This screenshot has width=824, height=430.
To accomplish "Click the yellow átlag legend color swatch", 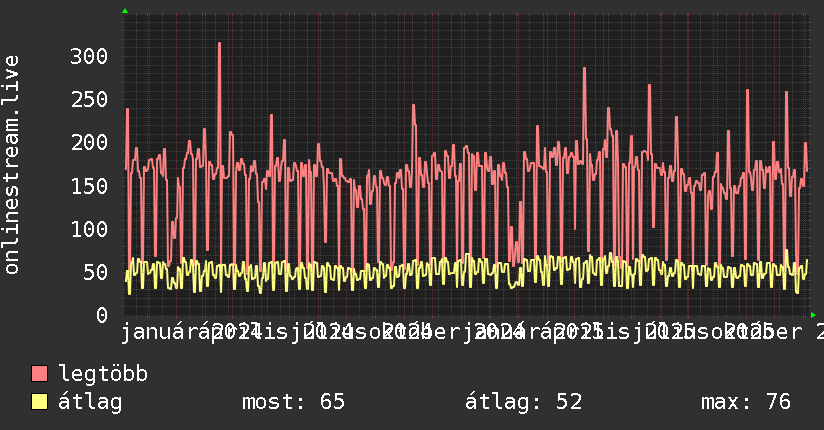I will point(39,402).
